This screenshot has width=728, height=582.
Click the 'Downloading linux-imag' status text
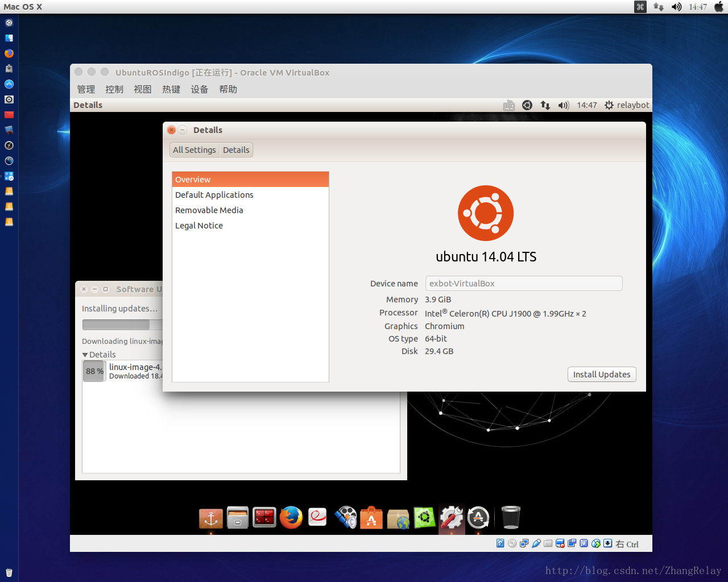(x=122, y=341)
